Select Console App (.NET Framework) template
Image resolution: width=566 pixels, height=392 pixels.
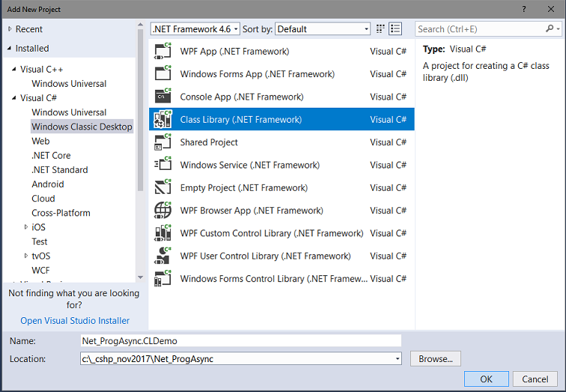(282, 97)
